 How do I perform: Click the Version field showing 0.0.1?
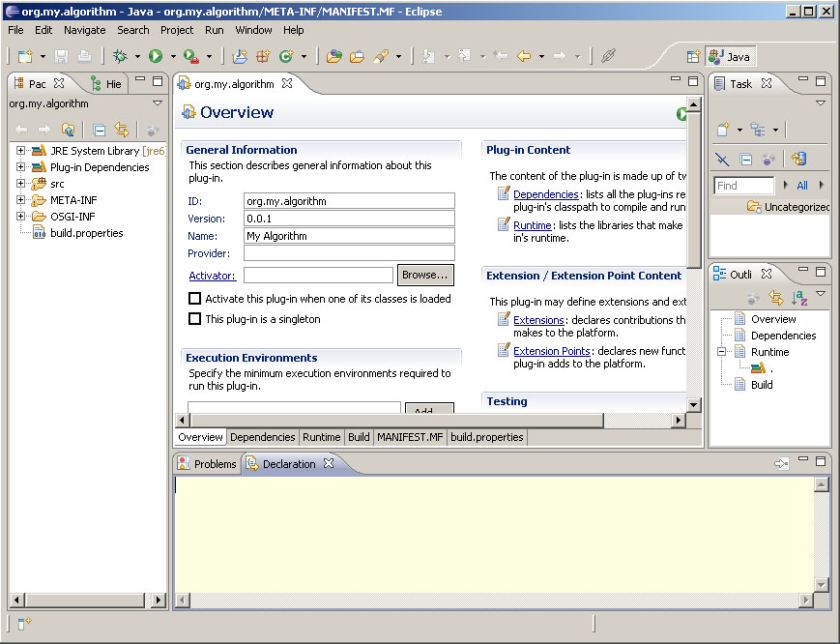click(x=349, y=219)
